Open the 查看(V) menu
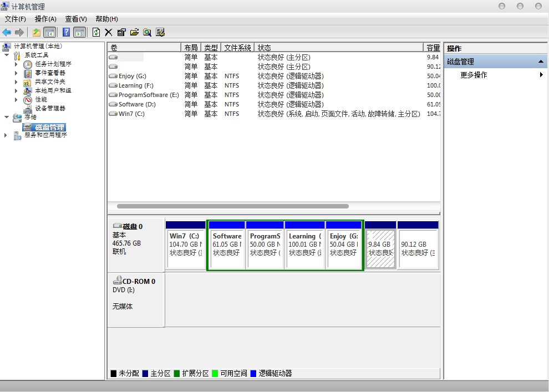Image resolution: width=549 pixels, height=392 pixels. point(76,19)
